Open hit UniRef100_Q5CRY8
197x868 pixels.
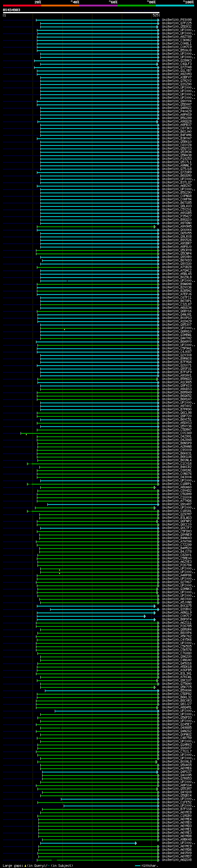point(176,250)
